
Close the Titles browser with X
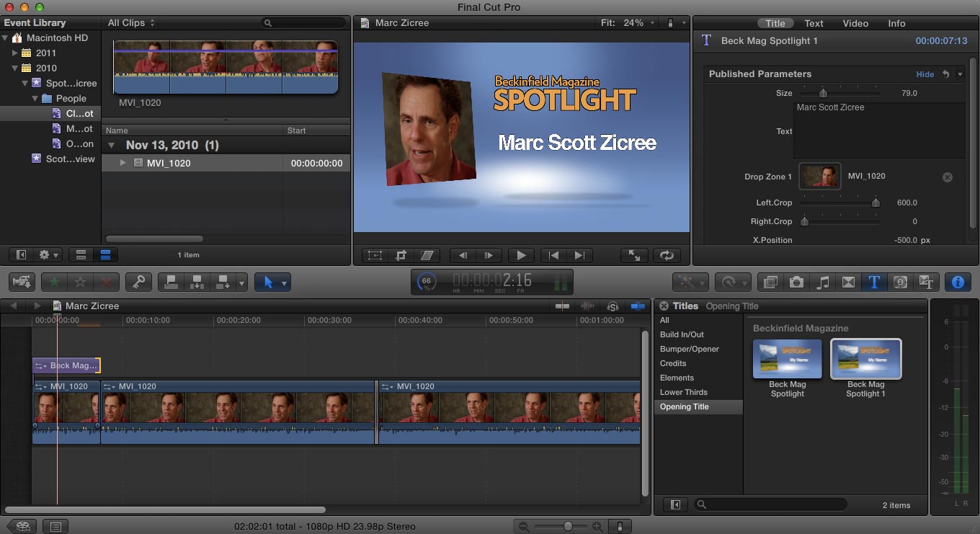pos(664,306)
